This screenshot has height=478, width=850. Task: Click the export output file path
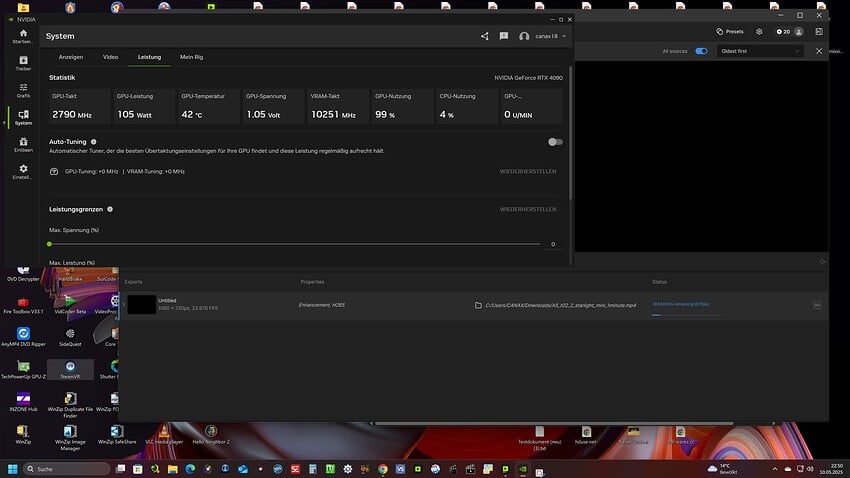point(561,305)
